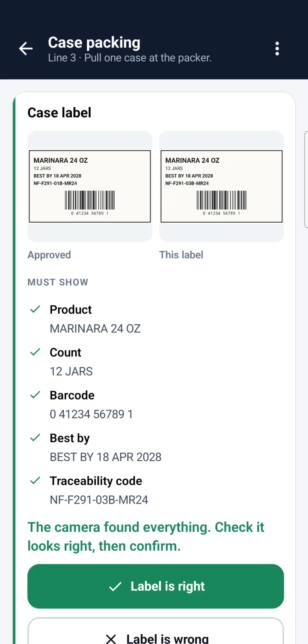Viewport: 308px width, 644px height.
Task: Tap the barcode on the Approved label
Action: click(x=90, y=200)
